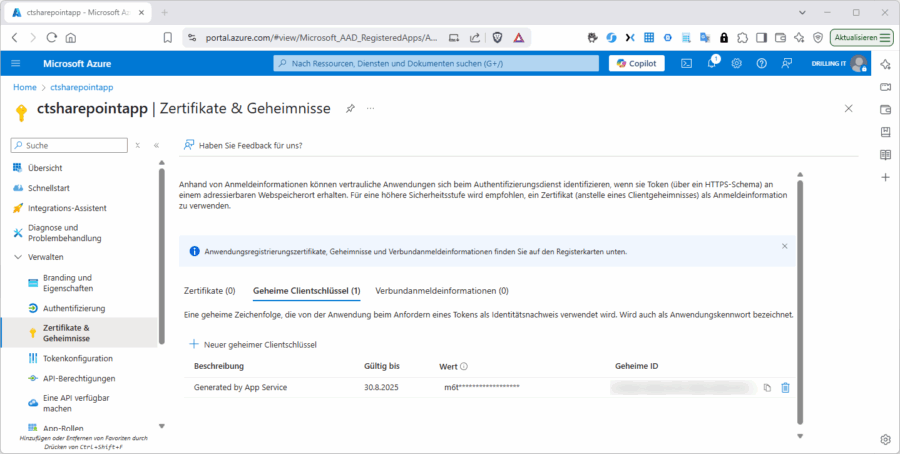The width and height of the screenshot is (900, 454).
Task: Click the browser address bar URL
Action: click(321, 38)
